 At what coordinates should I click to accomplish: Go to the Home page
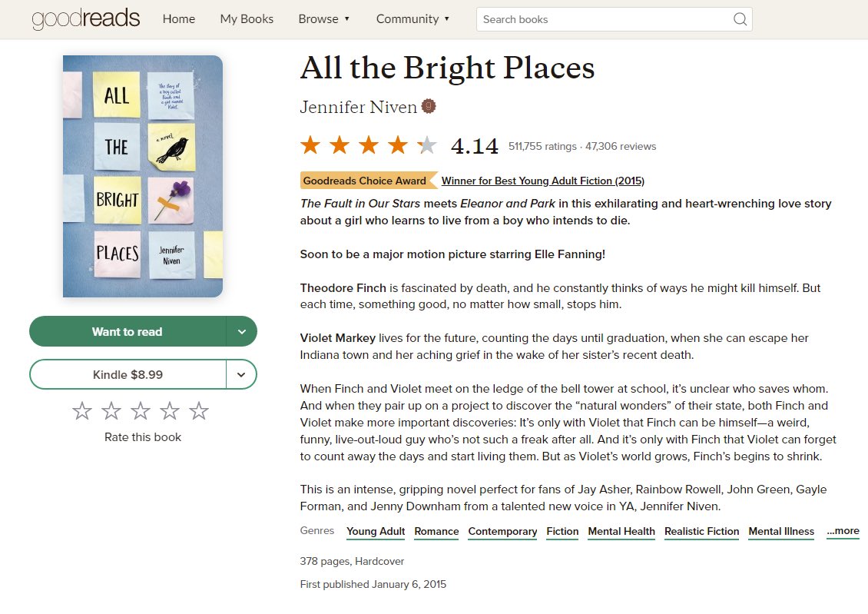[179, 18]
